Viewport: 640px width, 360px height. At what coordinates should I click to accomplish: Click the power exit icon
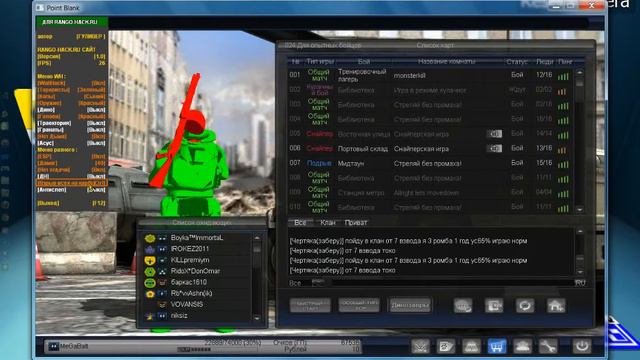coord(582,346)
